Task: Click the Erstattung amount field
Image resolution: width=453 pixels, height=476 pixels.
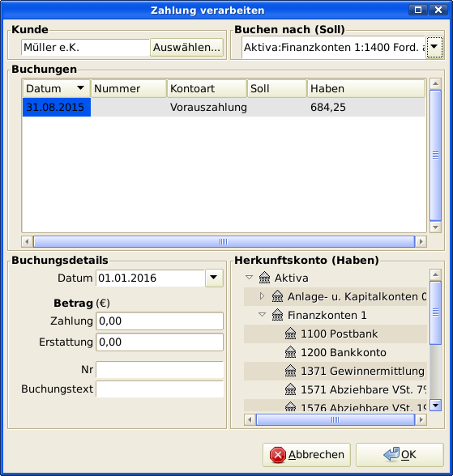Action: (x=160, y=342)
